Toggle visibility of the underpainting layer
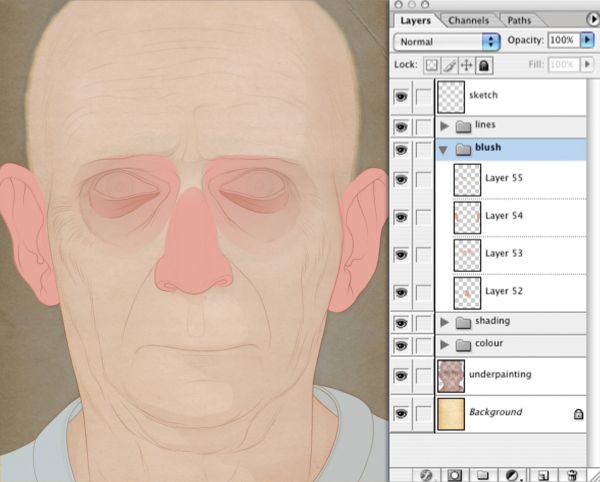The image size is (600, 482). click(x=401, y=376)
